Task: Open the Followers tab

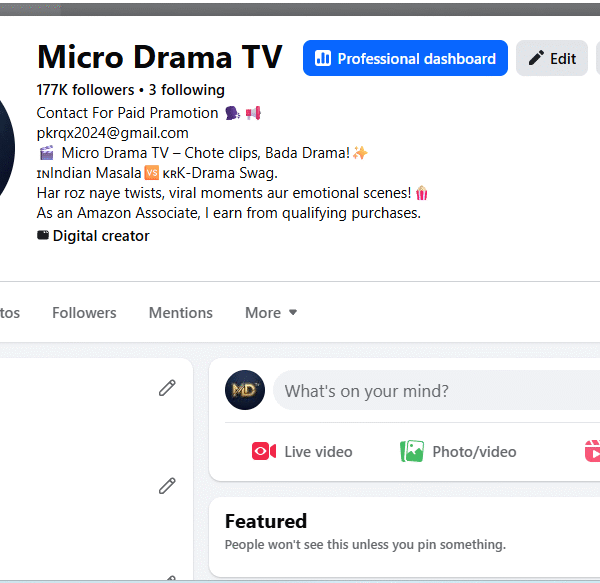Action: pos(84,313)
